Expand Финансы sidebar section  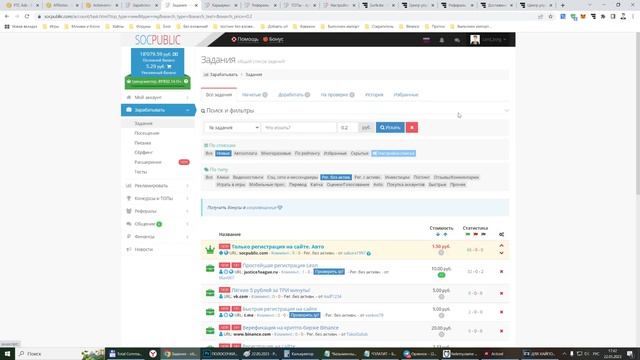pyautogui.click(x=158, y=236)
